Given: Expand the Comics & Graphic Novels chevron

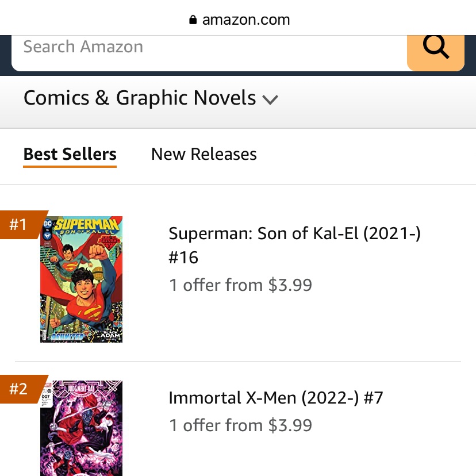Looking at the screenshot, I should click(x=270, y=99).
